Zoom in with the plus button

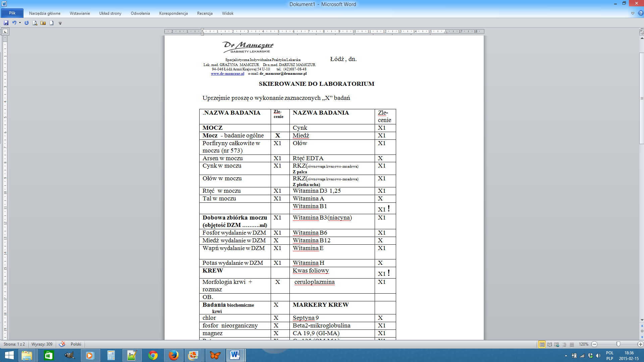[640, 344]
